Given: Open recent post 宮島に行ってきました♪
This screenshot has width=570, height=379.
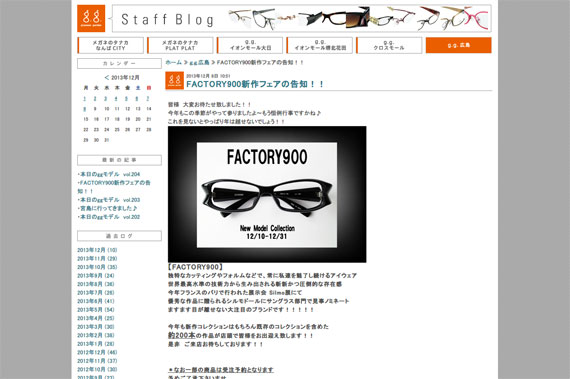Looking at the screenshot, I should (108, 208).
